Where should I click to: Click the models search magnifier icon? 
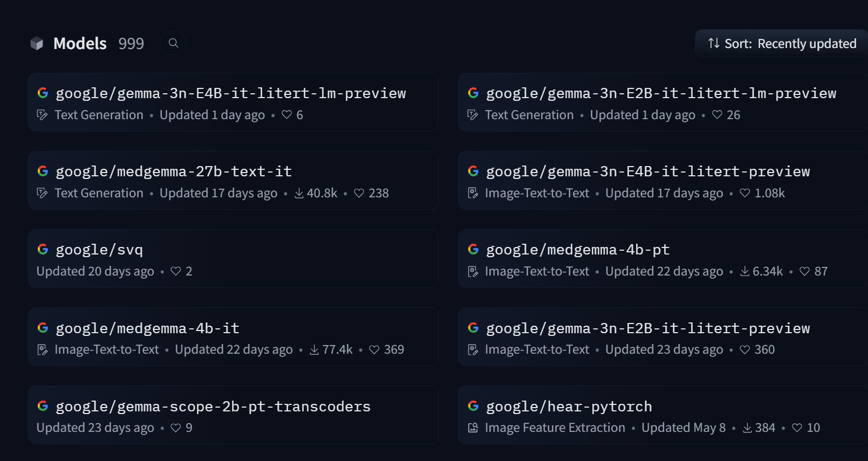(173, 43)
